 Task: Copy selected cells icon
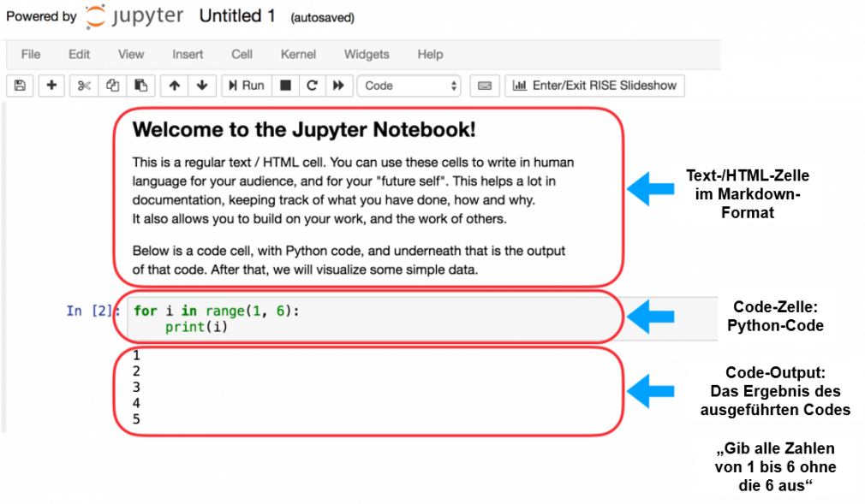(x=112, y=86)
